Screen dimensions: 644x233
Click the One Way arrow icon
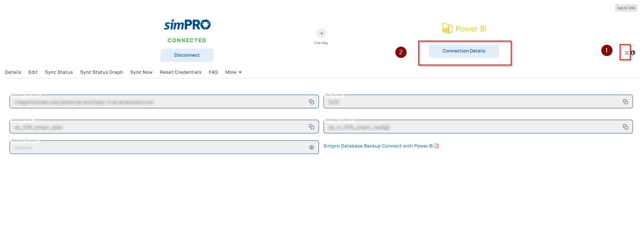coord(321,33)
